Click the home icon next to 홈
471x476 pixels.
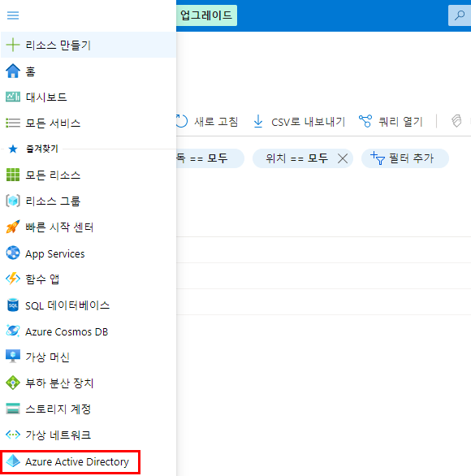(x=13, y=71)
